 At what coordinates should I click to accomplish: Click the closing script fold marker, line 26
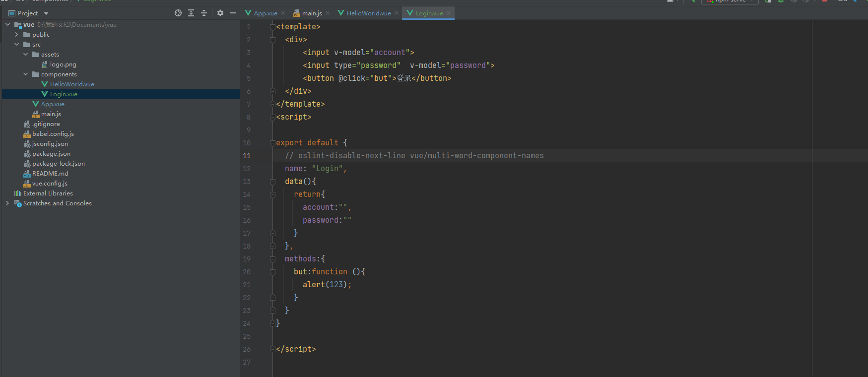click(272, 349)
